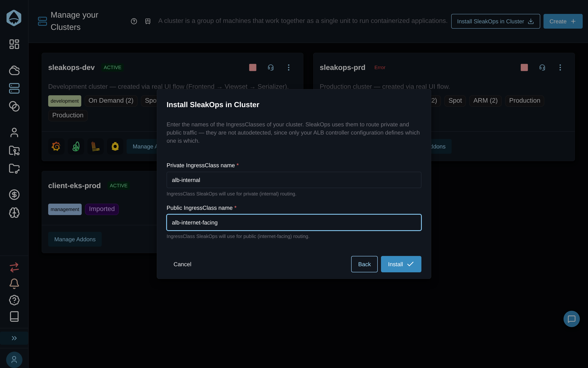Cancel the install dialog
588x368 pixels.
tap(182, 264)
